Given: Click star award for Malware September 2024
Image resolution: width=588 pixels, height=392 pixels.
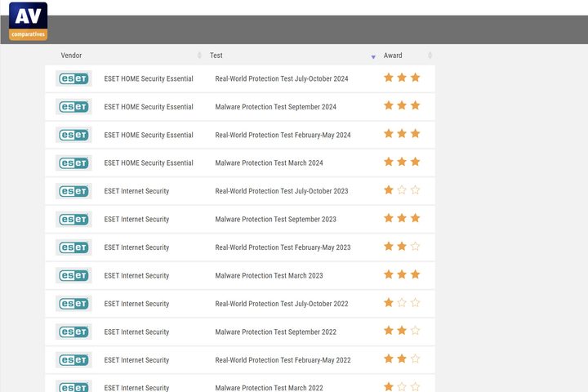Looking at the screenshot, I should (x=402, y=106).
